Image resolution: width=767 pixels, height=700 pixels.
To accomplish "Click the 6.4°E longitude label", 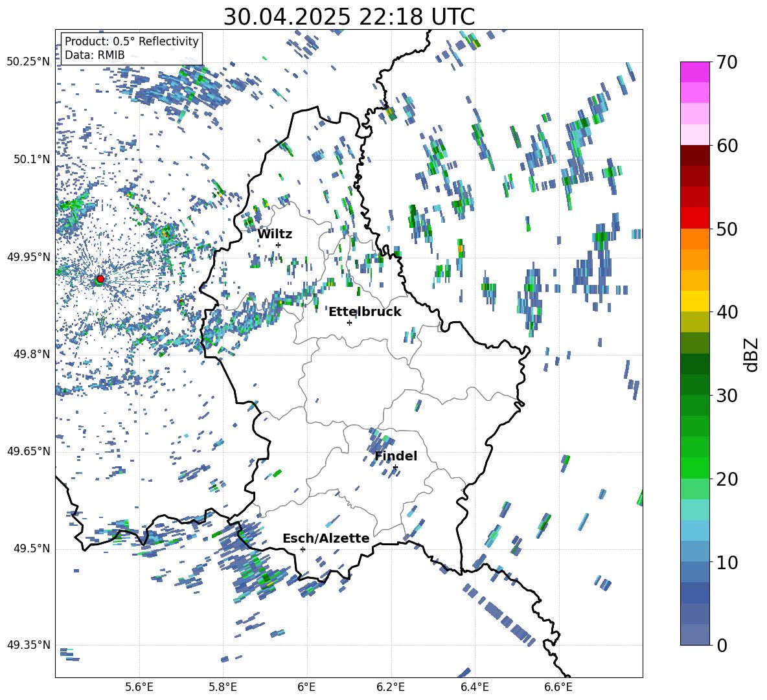I will [474, 687].
